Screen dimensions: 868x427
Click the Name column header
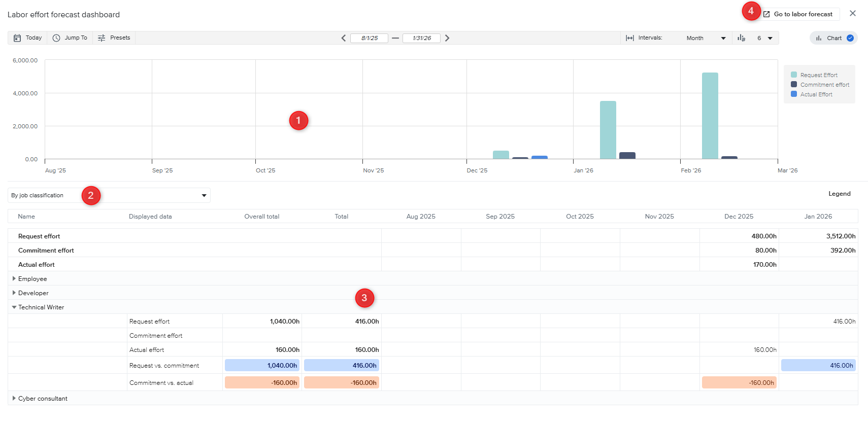tap(26, 217)
